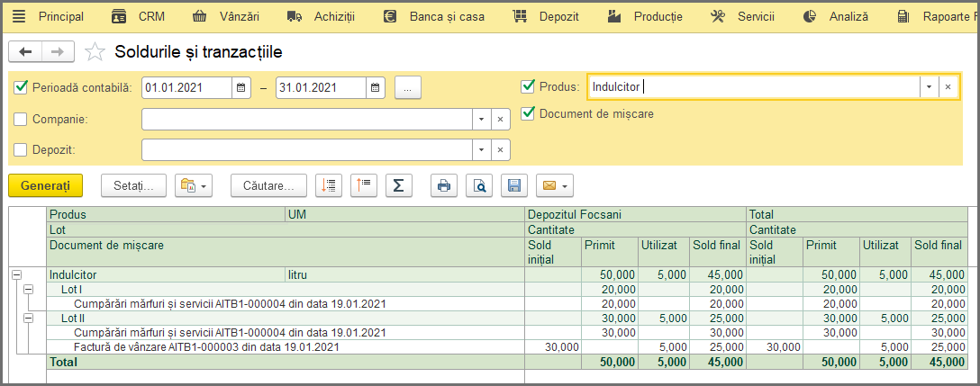Screen dimensions: 980x386
Task: Collapse the Lot II tree group
Action: [29, 318]
